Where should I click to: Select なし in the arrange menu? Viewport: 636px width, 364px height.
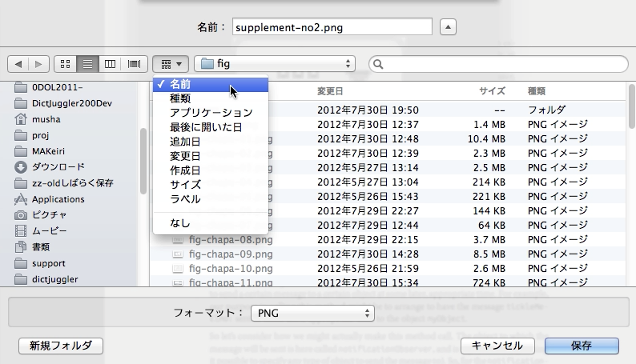(x=180, y=222)
